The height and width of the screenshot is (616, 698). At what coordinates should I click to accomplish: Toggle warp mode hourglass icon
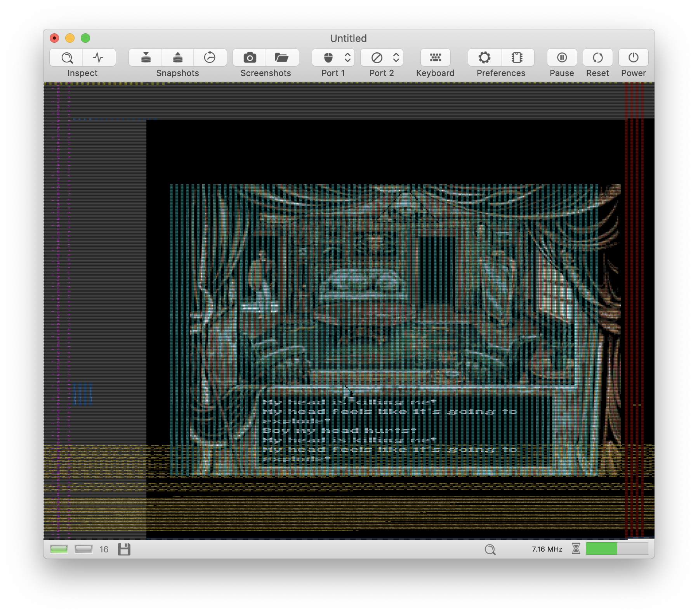[576, 549]
